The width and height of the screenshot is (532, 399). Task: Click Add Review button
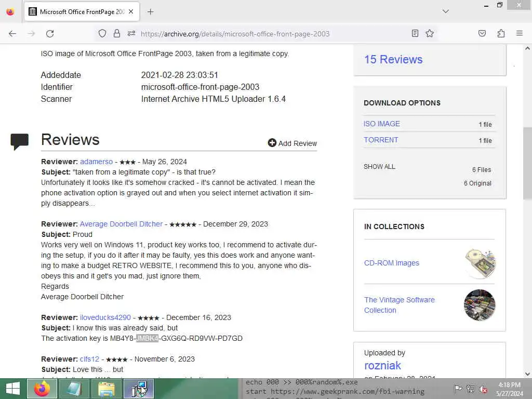292,143
